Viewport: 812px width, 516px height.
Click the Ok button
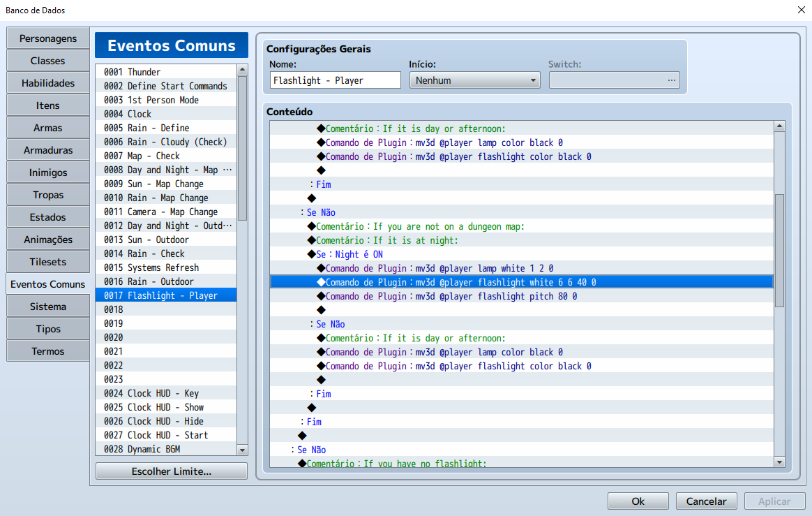[x=638, y=501]
